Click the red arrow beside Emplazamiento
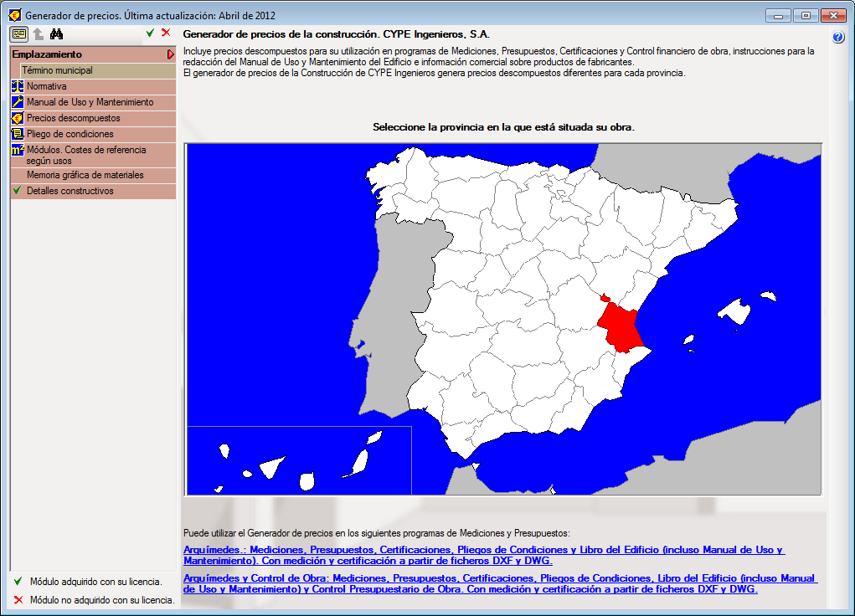855x616 pixels. 170,54
